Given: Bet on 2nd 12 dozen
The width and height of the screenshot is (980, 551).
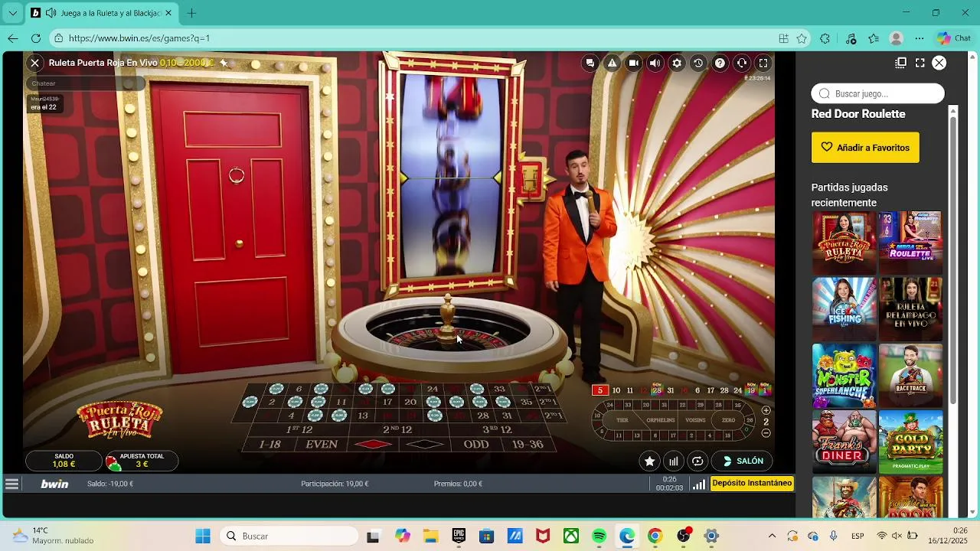Looking at the screenshot, I should pyautogui.click(x=397, y=430).
